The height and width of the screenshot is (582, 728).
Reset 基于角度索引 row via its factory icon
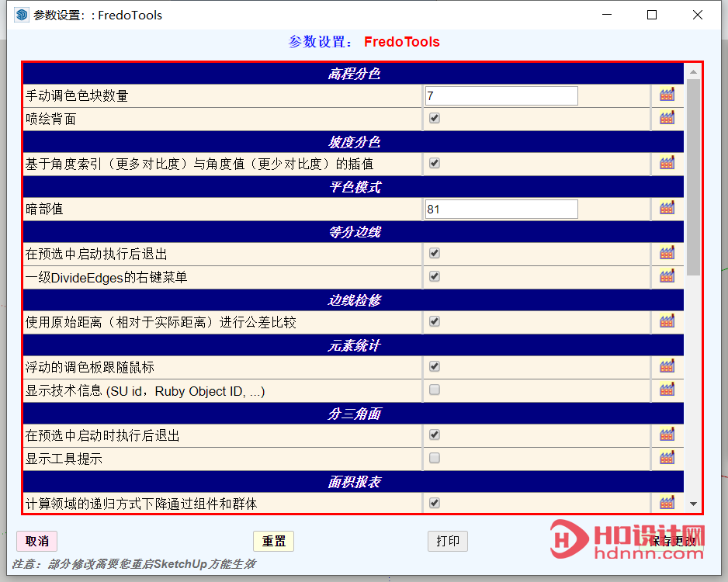(667, 164)
